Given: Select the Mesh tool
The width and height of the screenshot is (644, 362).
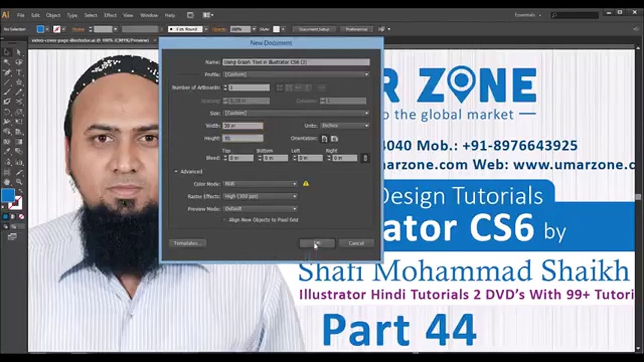Looking at the screenshot, I should [8, 141].
